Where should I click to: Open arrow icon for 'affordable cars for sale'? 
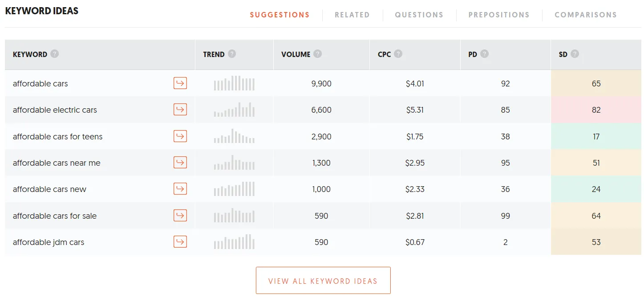(180, 216)
